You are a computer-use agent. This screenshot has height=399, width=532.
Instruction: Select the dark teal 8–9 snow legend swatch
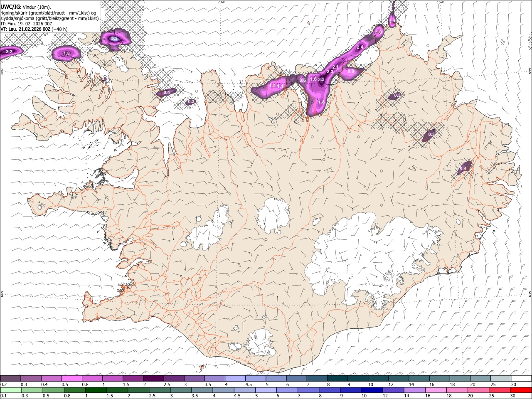point(337,378)
